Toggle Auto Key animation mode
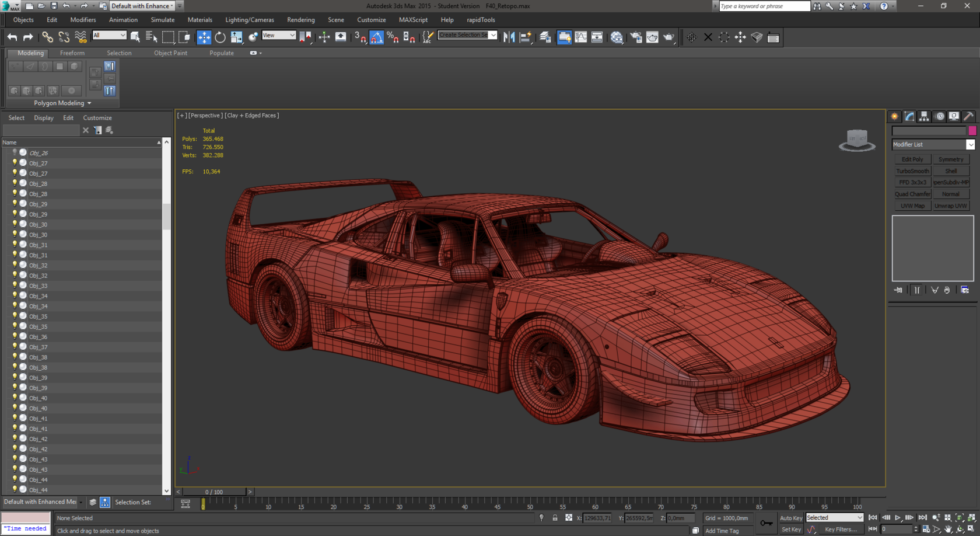This screenshot has width=980, height=536. click(790, 518)
